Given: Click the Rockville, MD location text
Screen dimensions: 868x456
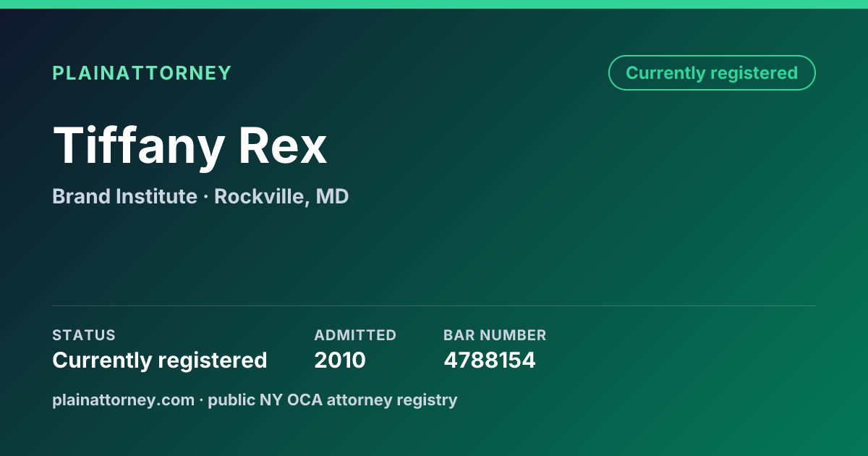Looking at the screenshot, I should point(281,196).
